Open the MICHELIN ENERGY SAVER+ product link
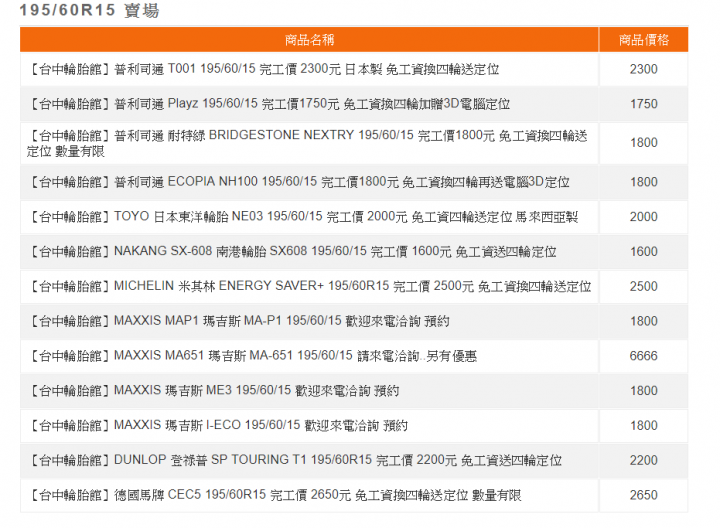The width and height of the screenshot is (720, 528). point(309,286)
